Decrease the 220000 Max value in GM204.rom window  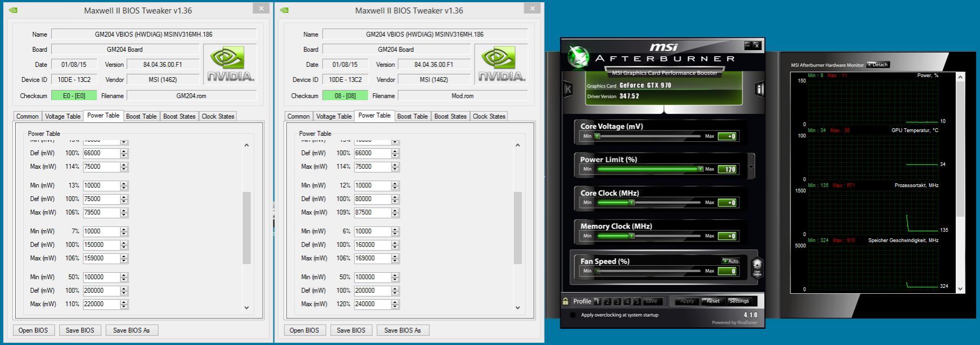124,306
